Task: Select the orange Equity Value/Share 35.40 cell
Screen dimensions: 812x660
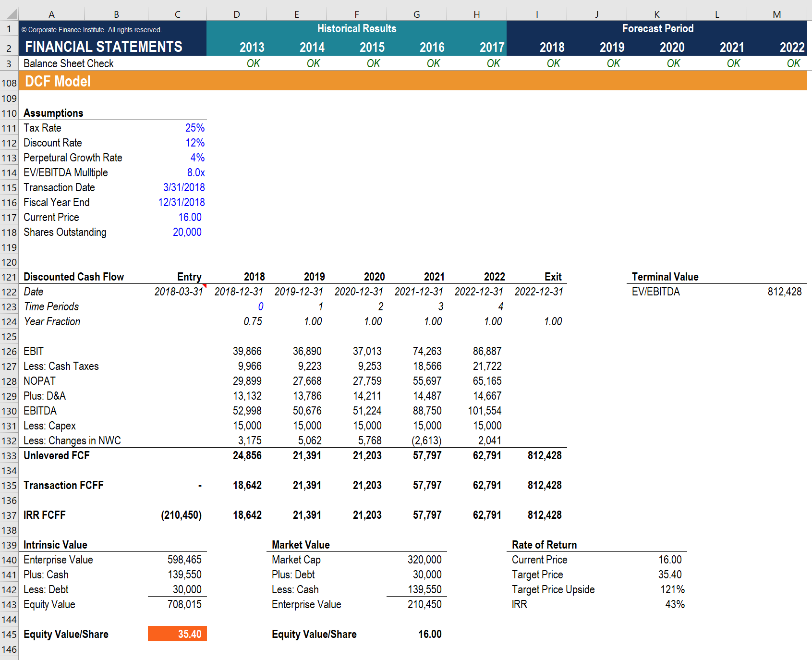Action: coord(177,634)
